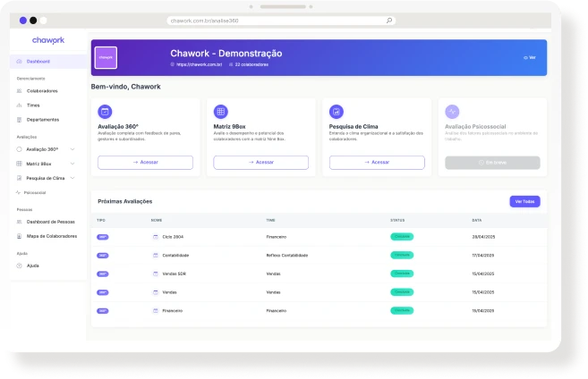Image resolution: width=588 pixels, height=379 pixels.
Task: Click the browser address bar field
Action: click(x=281, y=21)
